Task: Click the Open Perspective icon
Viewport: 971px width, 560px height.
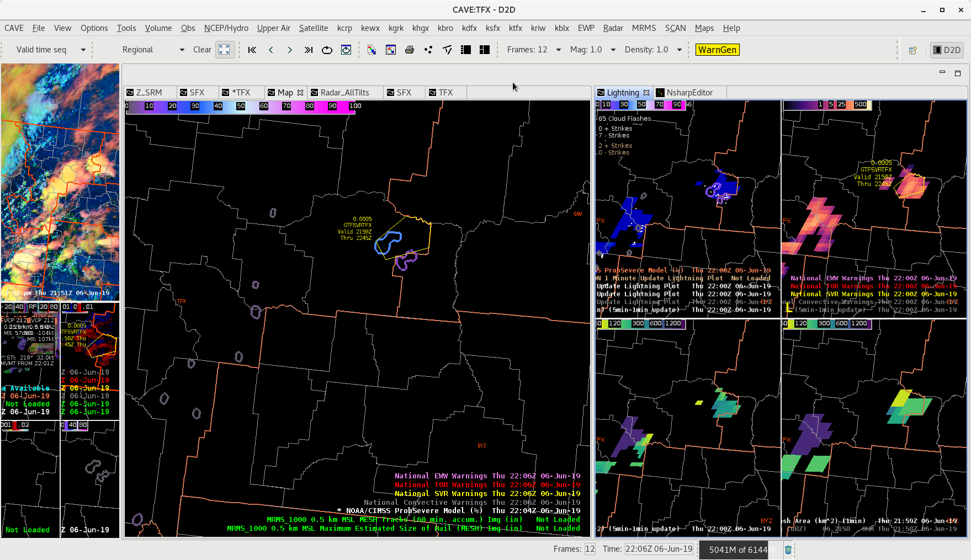Action: coord(913,50)
